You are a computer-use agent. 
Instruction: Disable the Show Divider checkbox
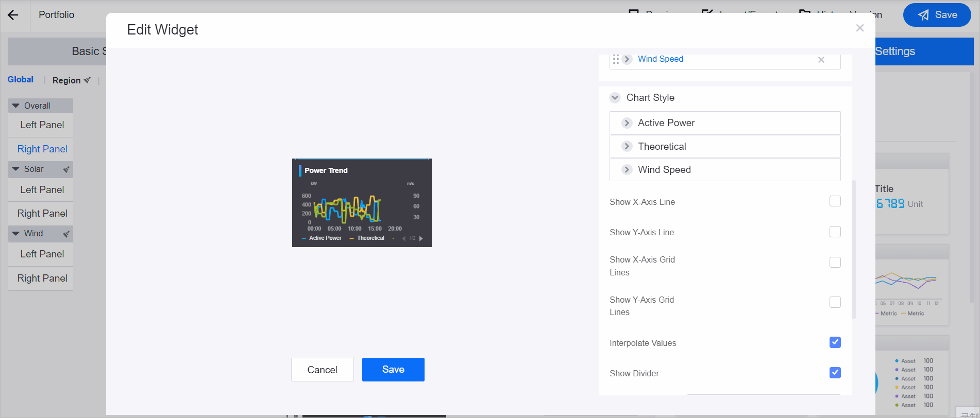pos(835,373)
